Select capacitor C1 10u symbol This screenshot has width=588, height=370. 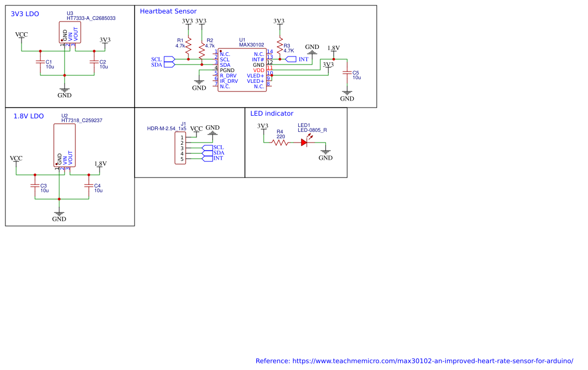click(40, 62)
